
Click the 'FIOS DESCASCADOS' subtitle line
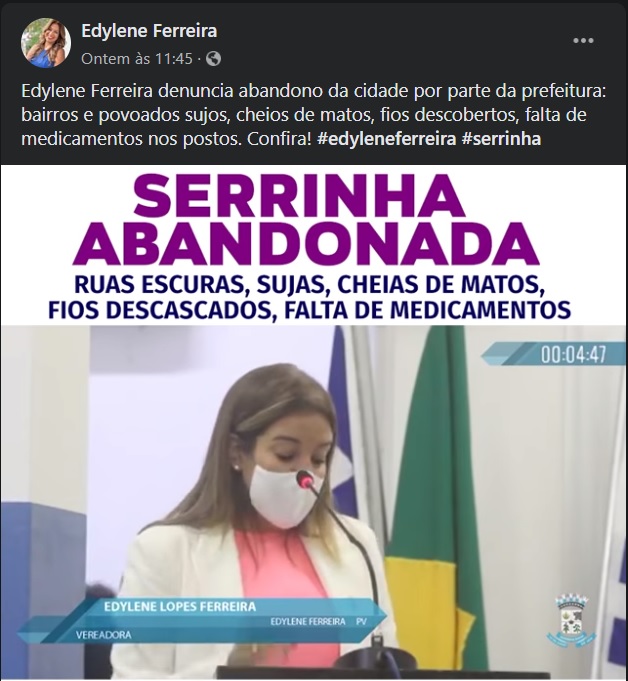(309, 310)
